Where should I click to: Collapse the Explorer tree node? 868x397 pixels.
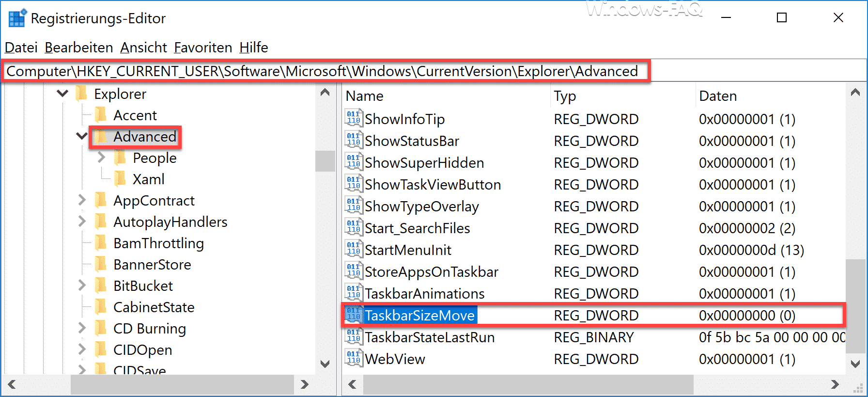pos(62,93)
